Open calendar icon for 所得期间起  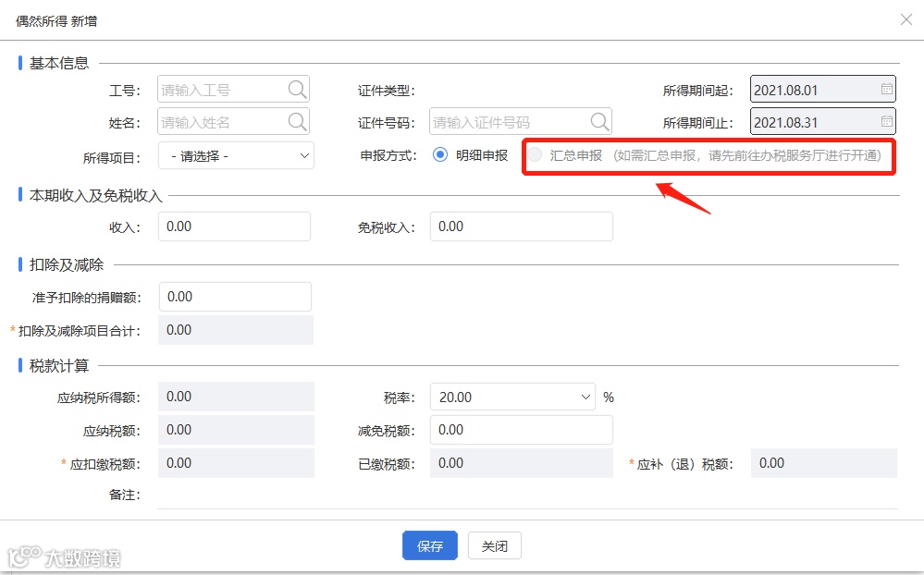(886, 90)
